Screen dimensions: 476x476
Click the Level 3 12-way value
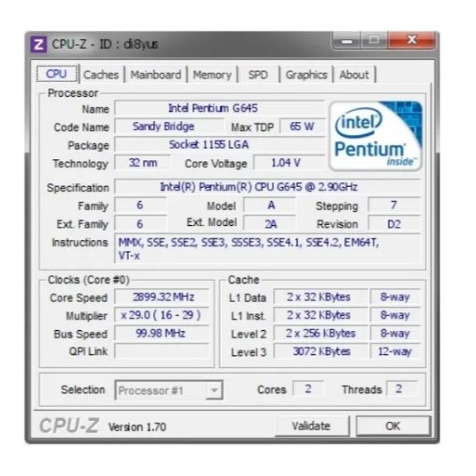click(x=395, y=351)
